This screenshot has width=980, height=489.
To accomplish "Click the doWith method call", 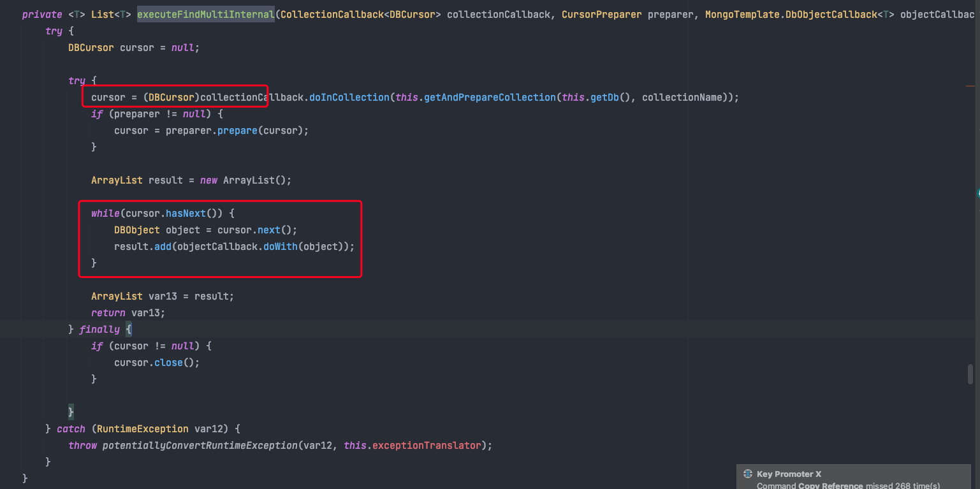I will (x=280, y=247).
